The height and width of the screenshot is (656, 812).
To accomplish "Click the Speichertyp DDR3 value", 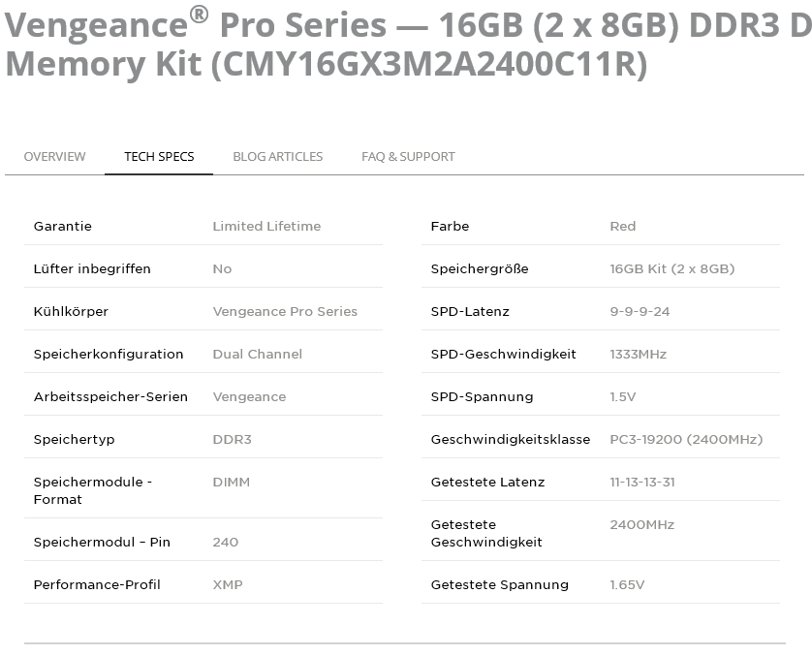I will pos(232,440).
